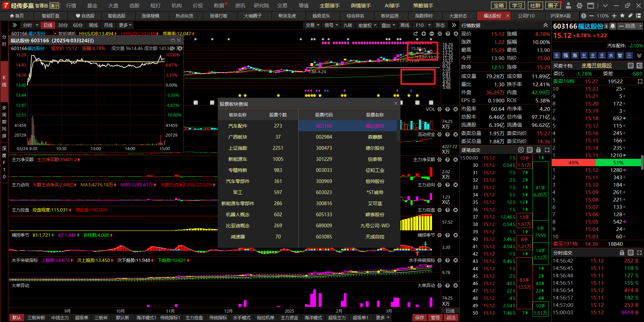Select stock 002984 森麒麟 in the list
Image resolution: width=644 pixels, height=322 pixels.
click(347, 137)
